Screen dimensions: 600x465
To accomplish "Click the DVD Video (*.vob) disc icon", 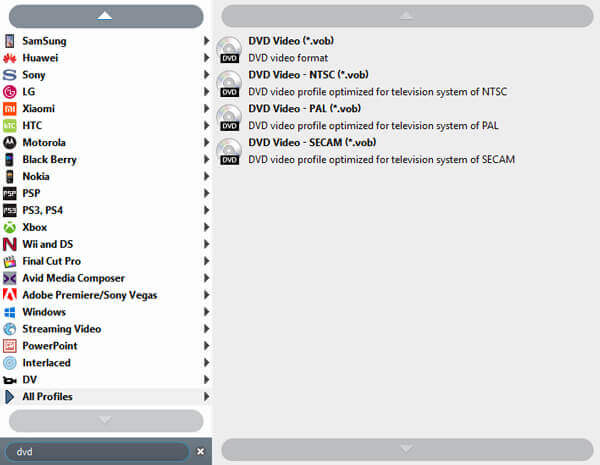I will pyautogui.click(x=229, y=50).
